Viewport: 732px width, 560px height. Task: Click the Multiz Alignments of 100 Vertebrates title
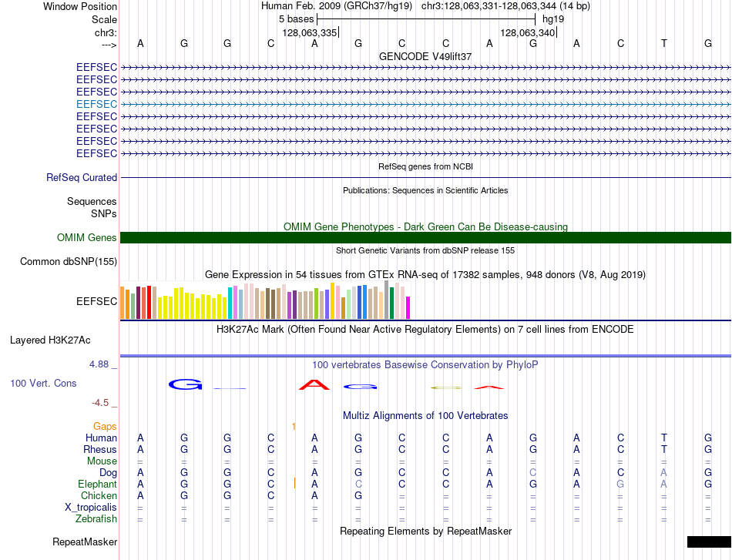425,415
